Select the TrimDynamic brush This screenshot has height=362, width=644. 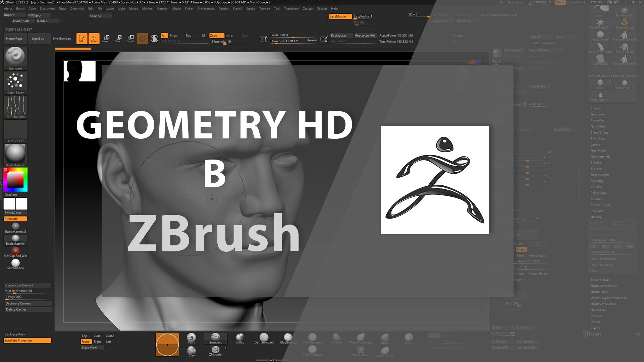pyautogui.click(x=312, y=339)
